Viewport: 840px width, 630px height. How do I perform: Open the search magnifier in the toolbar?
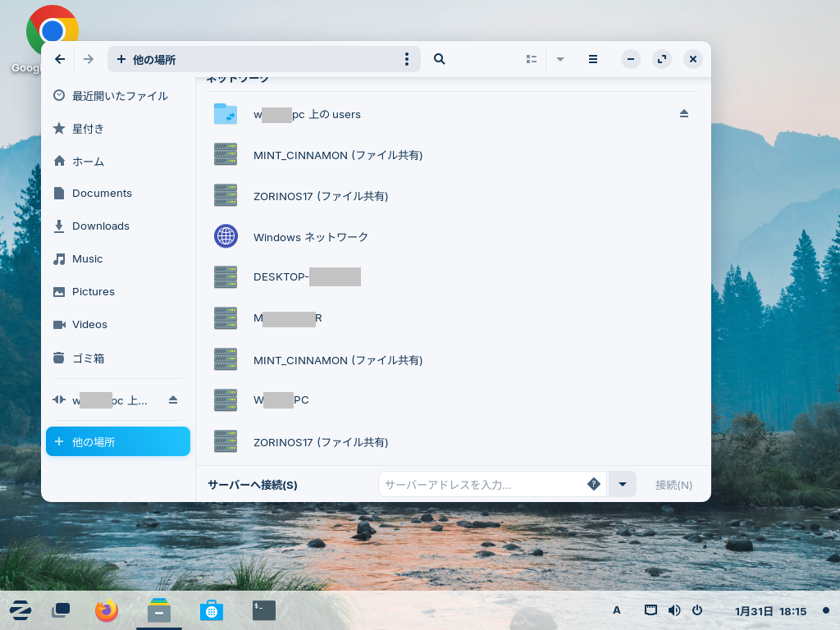440,59
